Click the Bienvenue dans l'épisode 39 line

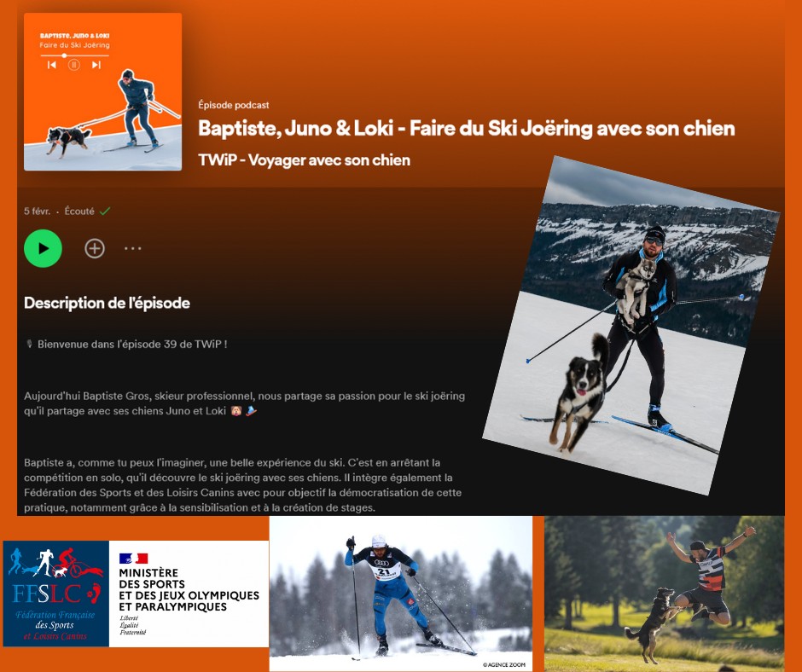(132, 345)
